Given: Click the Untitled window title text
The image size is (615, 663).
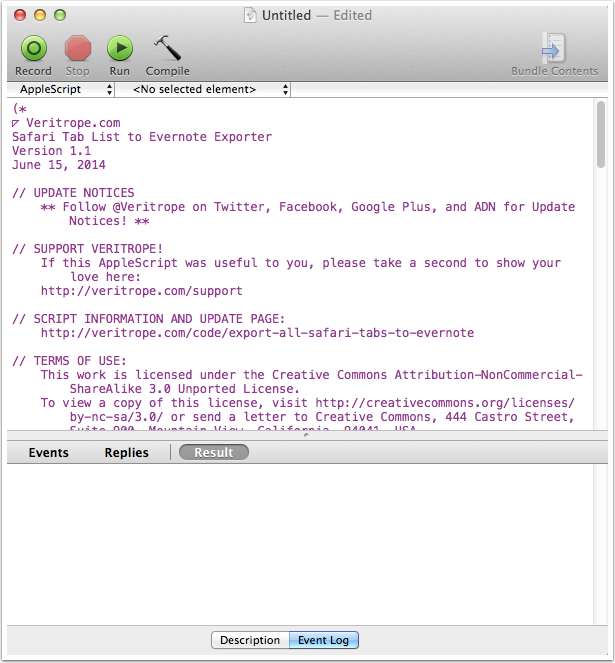Looking at the screenshot, I should (x=286, y=15).
